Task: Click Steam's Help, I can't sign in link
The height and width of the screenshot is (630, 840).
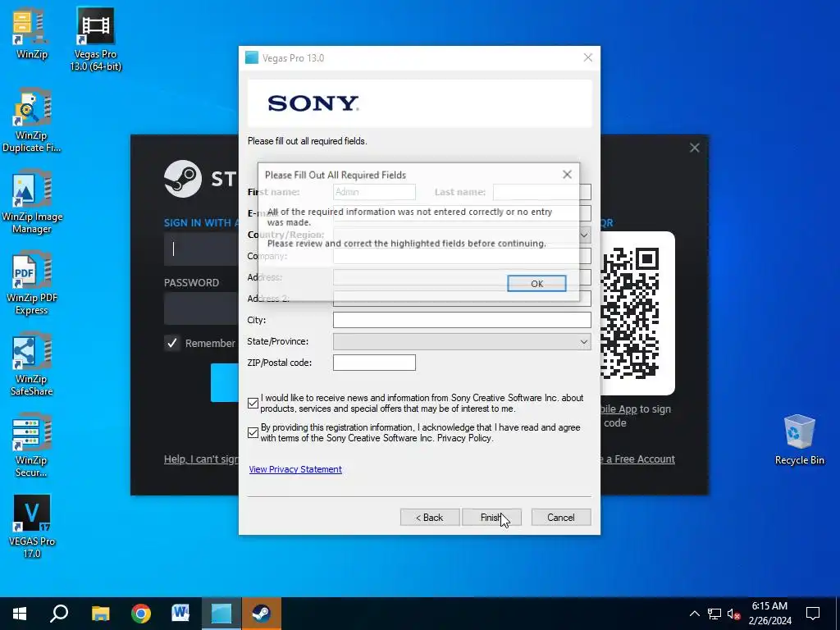Action: coord(201,459)
